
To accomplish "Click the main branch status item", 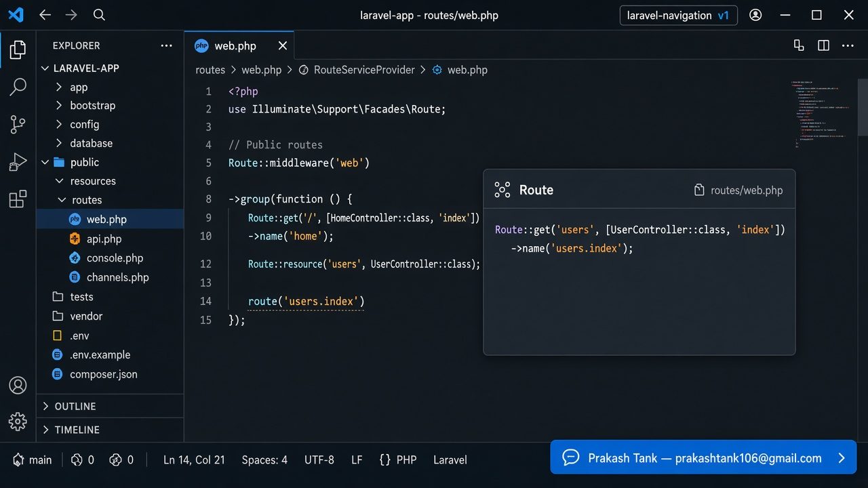I will point(32,460).
